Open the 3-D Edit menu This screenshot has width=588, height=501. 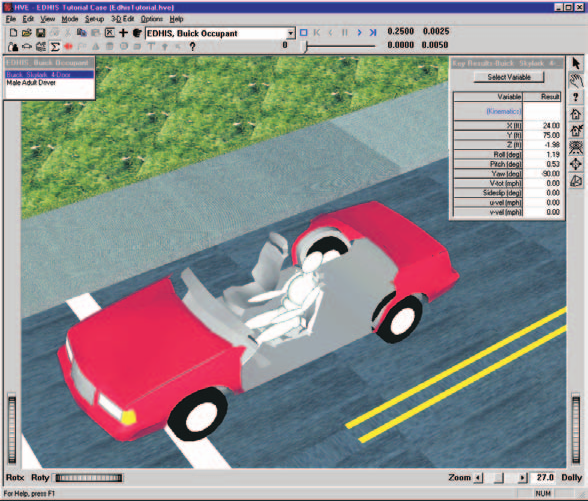(122, 19)
